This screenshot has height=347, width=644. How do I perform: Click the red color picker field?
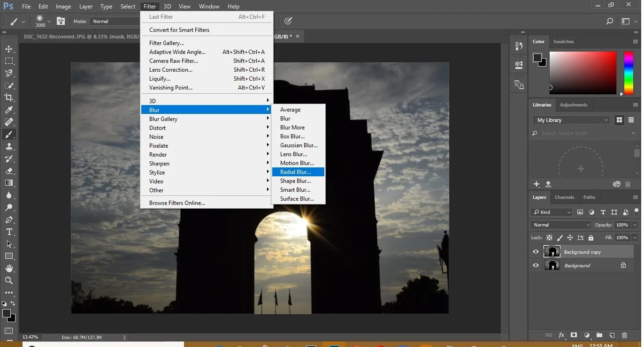(583, 73)
